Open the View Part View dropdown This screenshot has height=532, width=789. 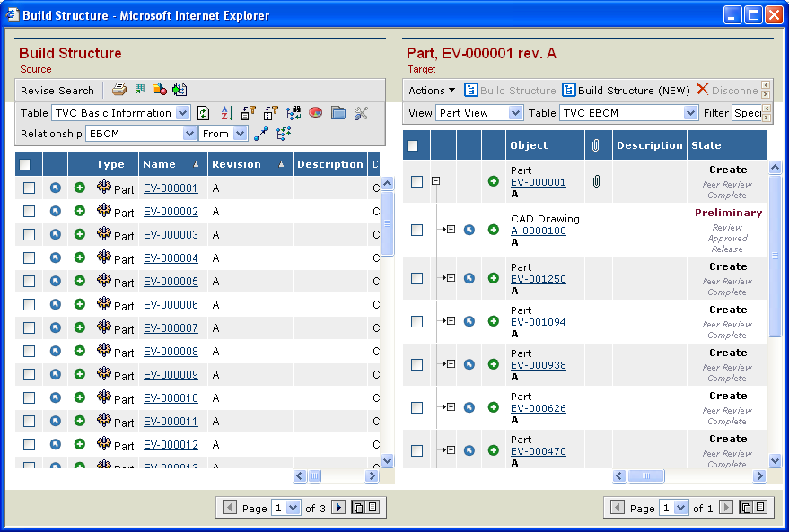pyautogui.click(x=515, y=113)
